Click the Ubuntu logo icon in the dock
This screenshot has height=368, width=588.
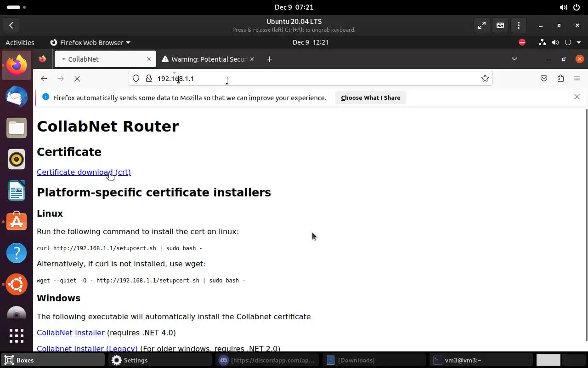pos(17,284)
